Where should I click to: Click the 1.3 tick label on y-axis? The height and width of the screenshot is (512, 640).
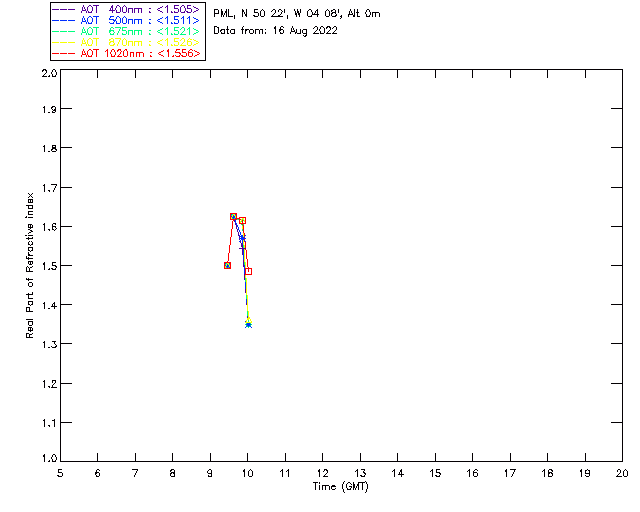tap(49, 344)
